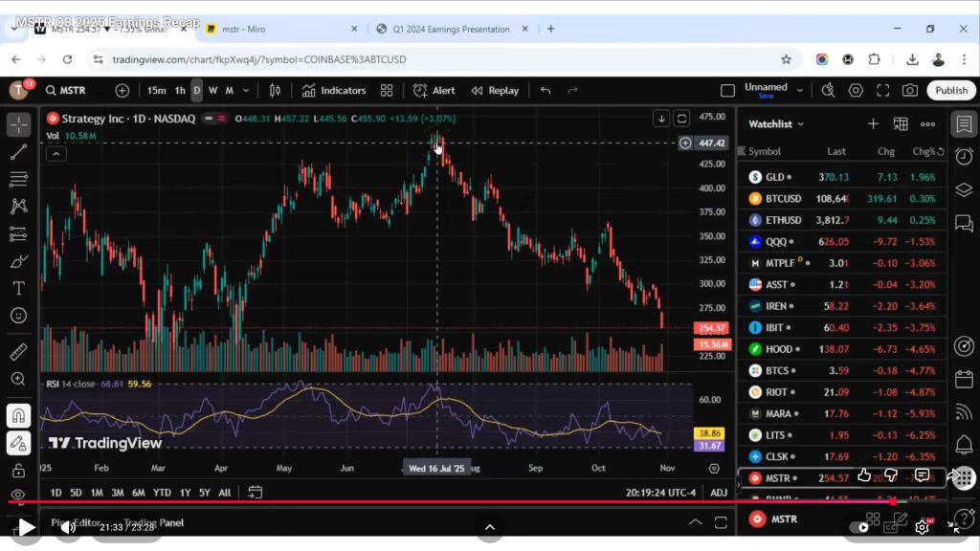This screenshot has width=980, height=551.
Task: Click the Publish button
Action: click(950, 90)
